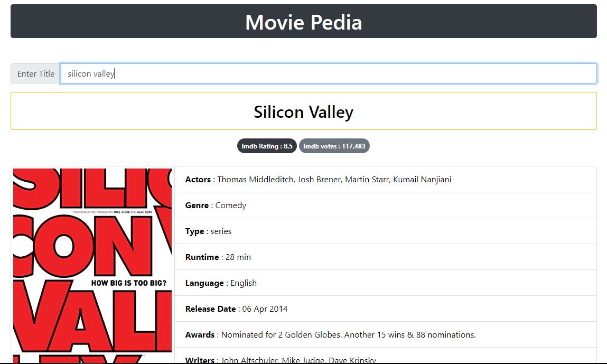Select the Release Date : 06 Apr 2014 row
The height and width of the screenshot is (364, 607).
pos(385,309)
